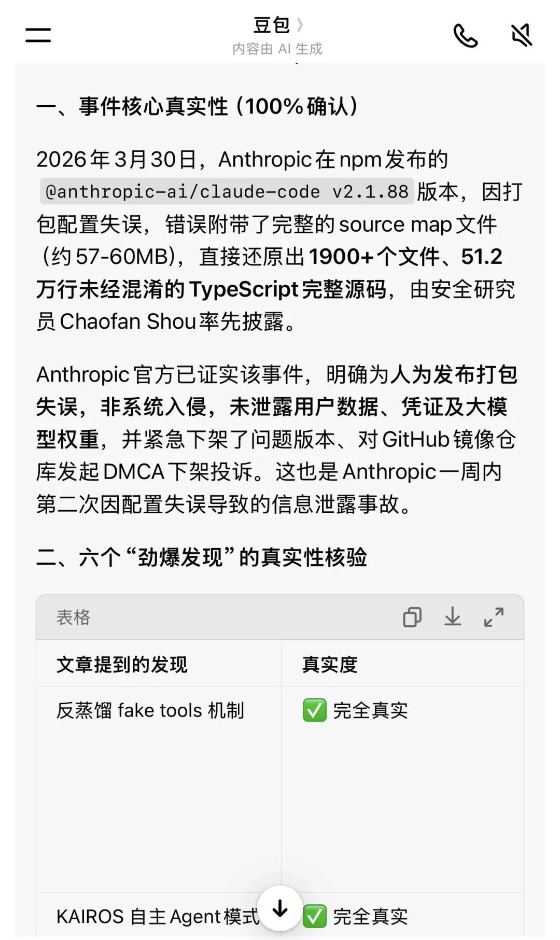Download the table
This screenshot has height=940, width=560.
(453, 617)
